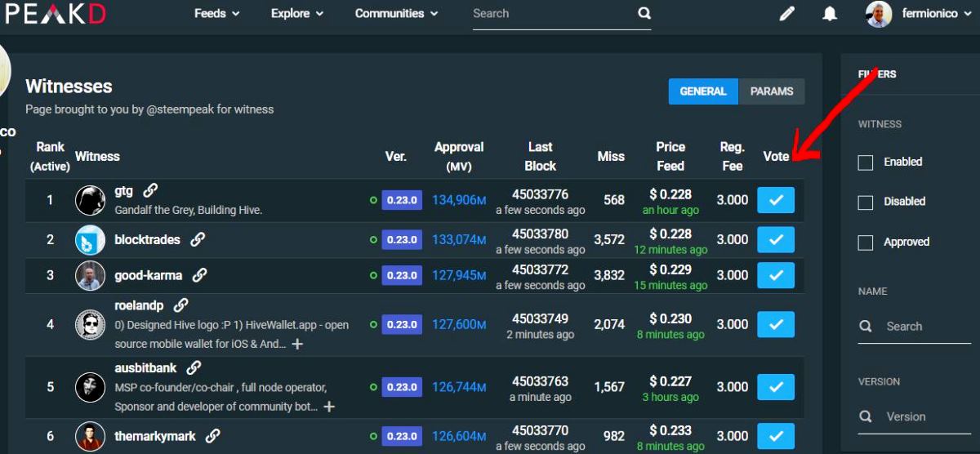The height and width of the screenshot is (454, 980).
Task: Open the Feeds dropdown menu
Action: coord(216,13)
